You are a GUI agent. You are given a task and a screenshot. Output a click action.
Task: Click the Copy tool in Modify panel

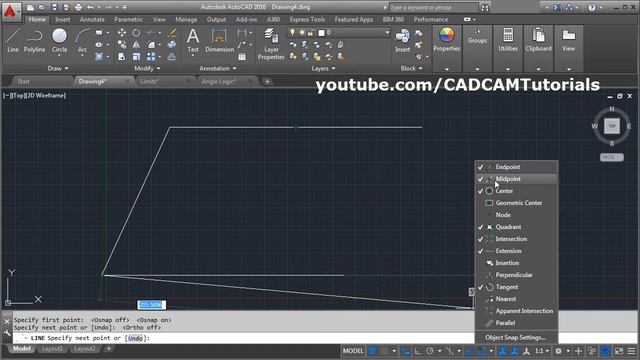pyautogui.click(x=122, y=45)
